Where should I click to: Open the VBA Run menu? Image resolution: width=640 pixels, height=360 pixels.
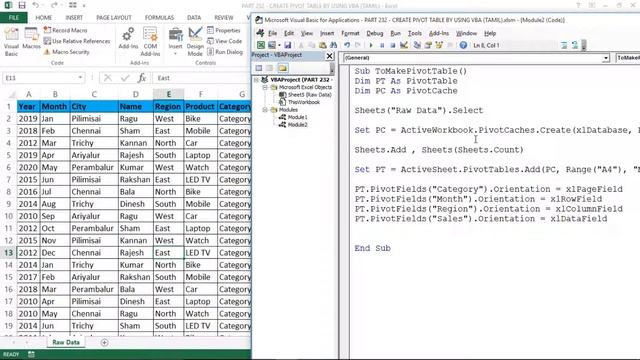pos(396,33)
